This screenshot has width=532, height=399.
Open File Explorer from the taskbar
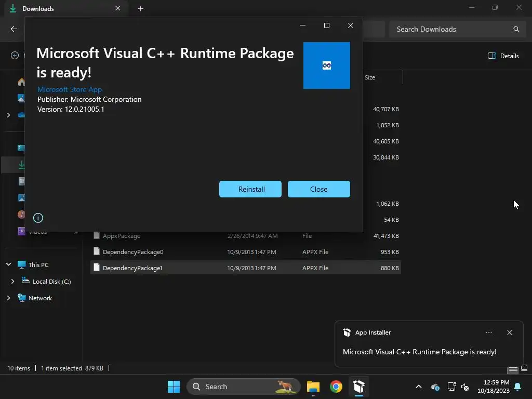tap(313, 387)
